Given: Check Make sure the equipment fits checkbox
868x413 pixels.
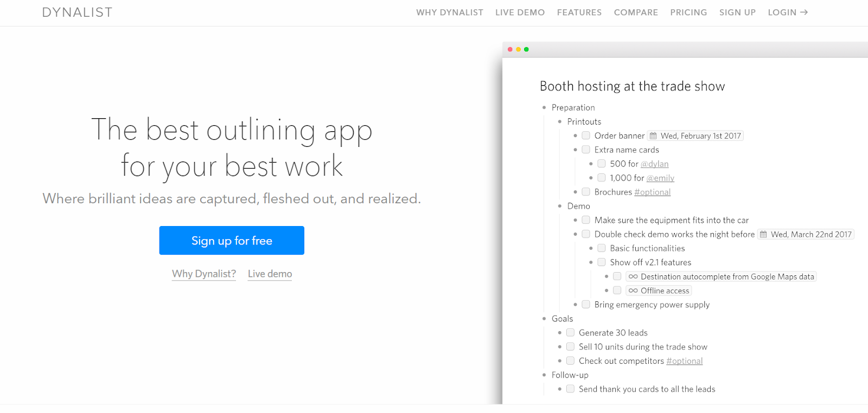Looking at the screenshot, I should point(586,220).
